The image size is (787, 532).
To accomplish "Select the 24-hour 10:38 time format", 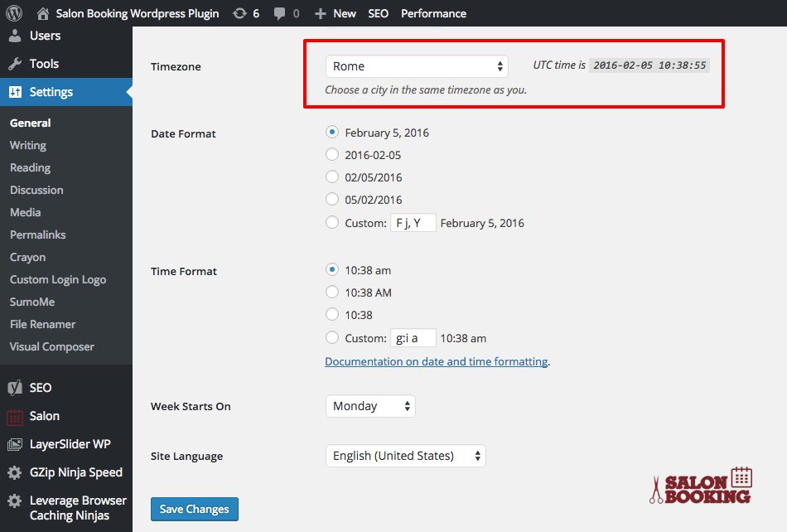I will (x=331, y=314).
